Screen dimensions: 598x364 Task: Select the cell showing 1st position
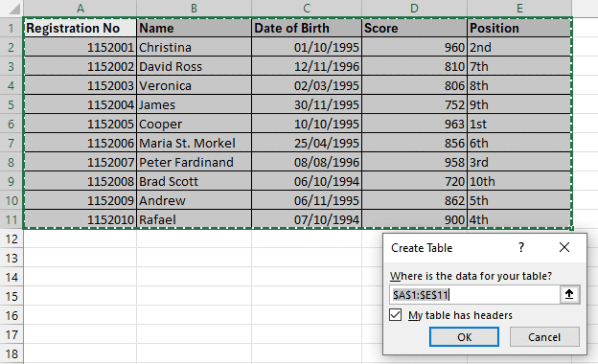(x=520, y=124)
